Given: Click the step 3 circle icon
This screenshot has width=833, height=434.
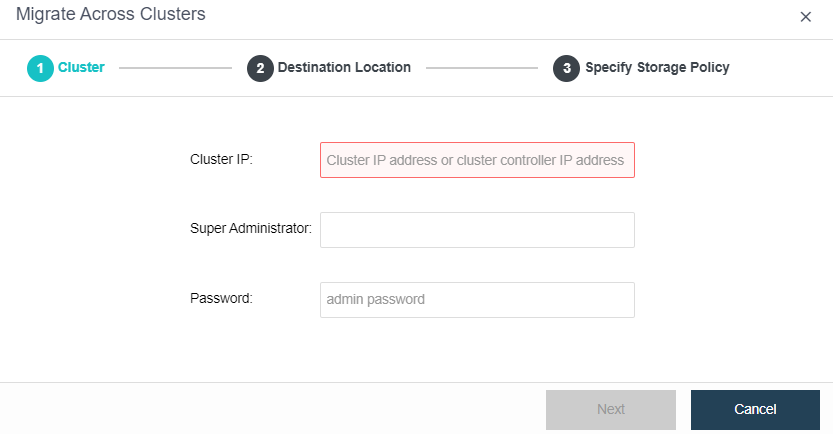Looking at the screenshot, I should (567, 69).
